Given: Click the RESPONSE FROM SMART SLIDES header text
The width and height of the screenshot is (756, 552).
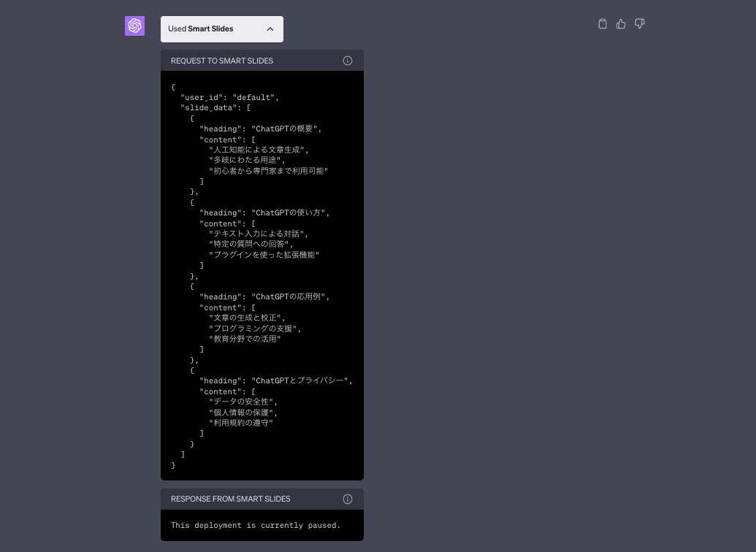Looking at the screenshot, I should [x=230, y=499].
